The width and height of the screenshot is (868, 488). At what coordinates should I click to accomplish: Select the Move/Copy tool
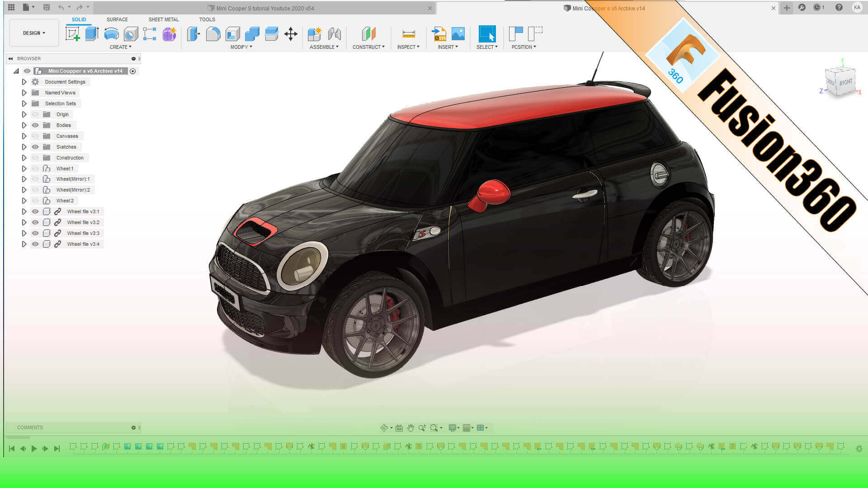(x=291, y=34)
